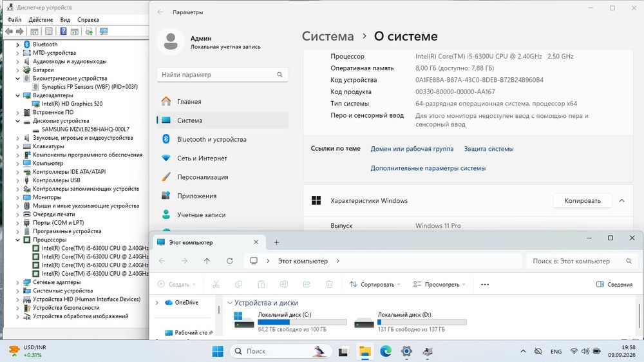Open Сортировать dropdown in Explorer

375,284
